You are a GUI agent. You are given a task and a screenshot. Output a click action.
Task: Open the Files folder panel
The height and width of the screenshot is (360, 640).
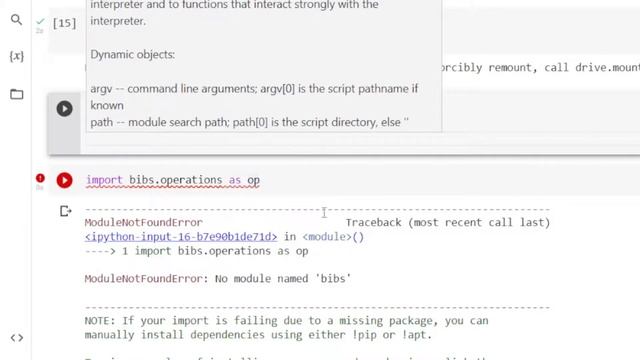(x=17, y=94)
